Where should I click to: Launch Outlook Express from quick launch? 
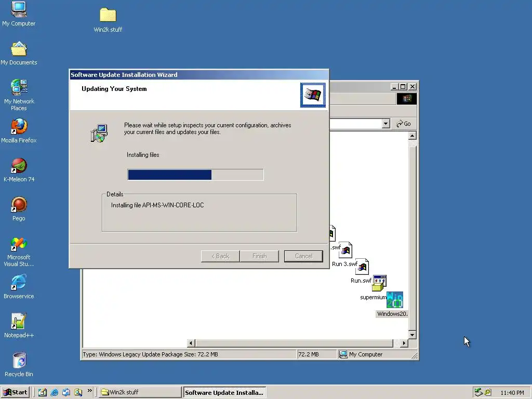66,392
